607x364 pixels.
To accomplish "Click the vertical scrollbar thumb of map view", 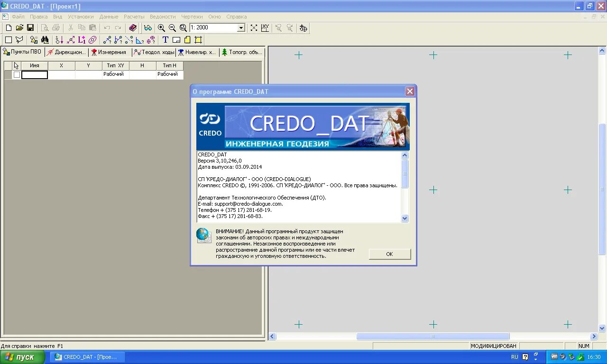I will [602, 189].
